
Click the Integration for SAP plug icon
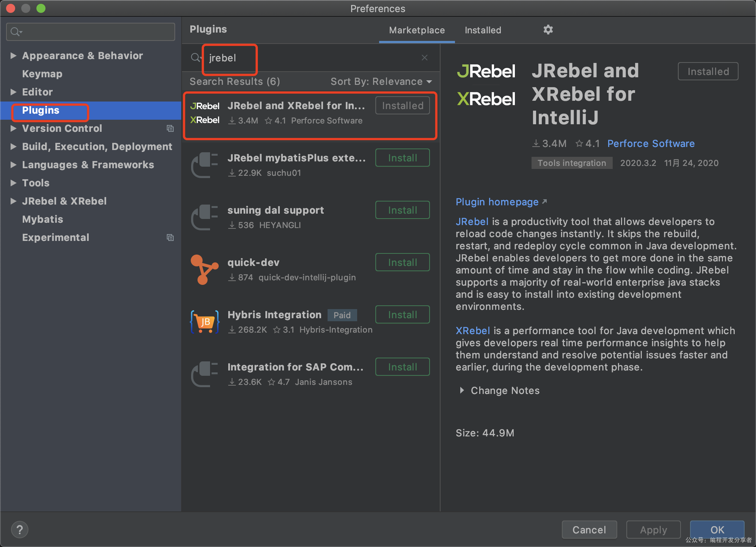coord(205,374)
